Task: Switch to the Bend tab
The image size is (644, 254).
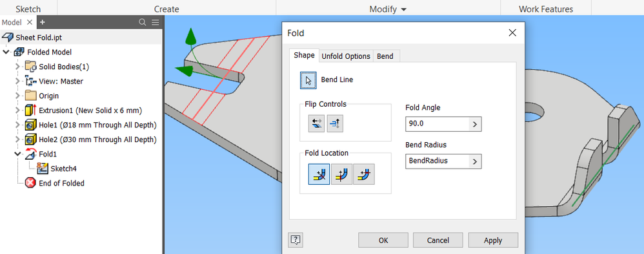Action: click(x=385, y=56)
